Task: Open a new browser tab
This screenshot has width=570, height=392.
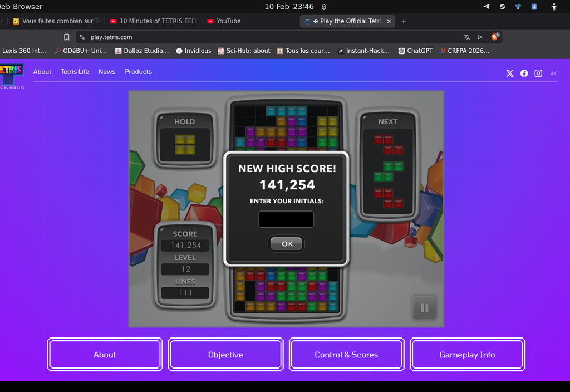Action: (x=404, y=21)
